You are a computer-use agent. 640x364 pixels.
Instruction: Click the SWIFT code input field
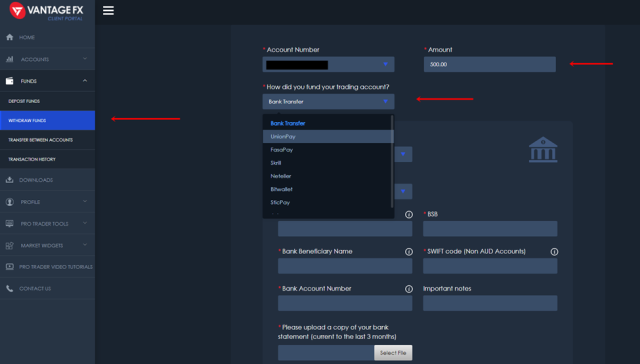pyautogui.click(x=490, y=266)
